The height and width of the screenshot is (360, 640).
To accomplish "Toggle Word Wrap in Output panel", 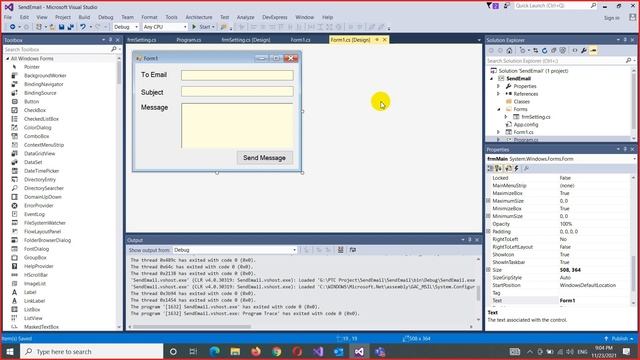I will 353,250.
